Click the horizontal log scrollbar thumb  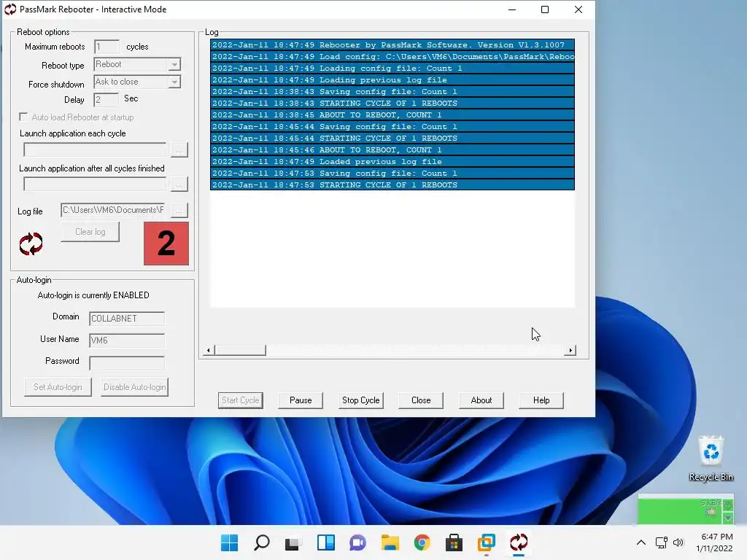click(240, 351)
